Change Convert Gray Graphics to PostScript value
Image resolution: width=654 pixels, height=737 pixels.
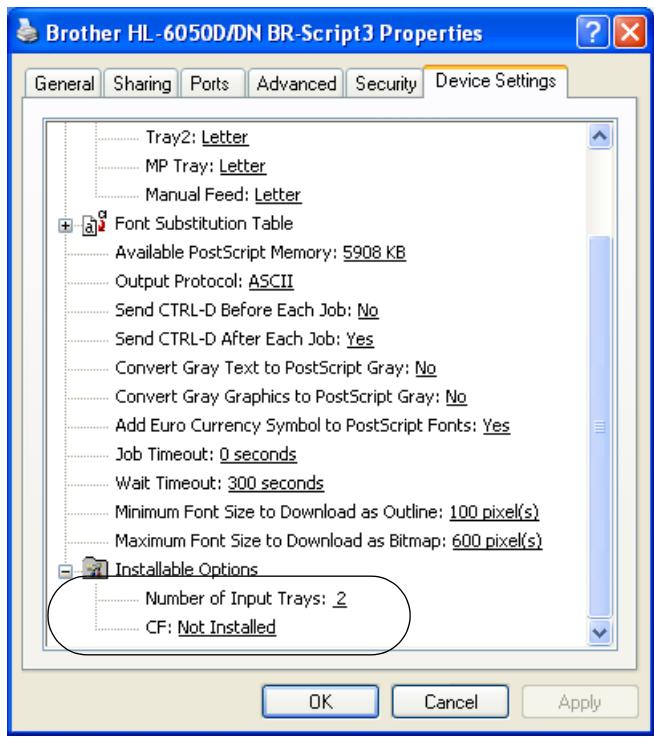pyautogui.click(x=456, y=396)
